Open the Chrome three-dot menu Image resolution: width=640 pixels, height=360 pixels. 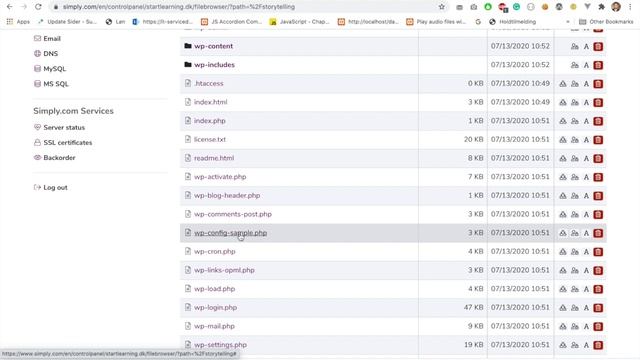tap(630, 7)
